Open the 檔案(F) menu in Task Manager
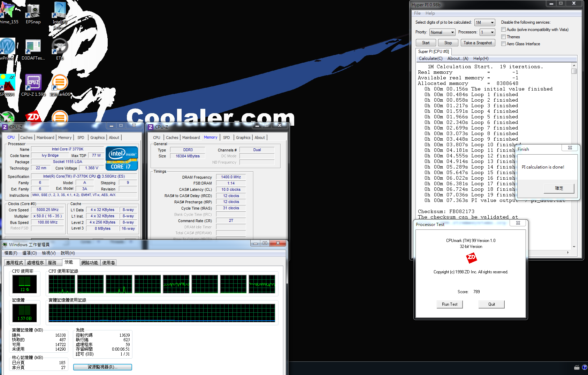The image size is (588, 375). coord(11,253)
